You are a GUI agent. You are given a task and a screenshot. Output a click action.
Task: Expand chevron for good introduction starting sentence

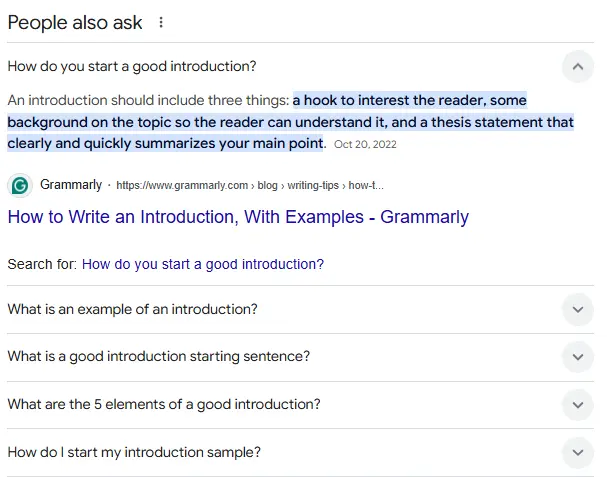coord(577,357)
